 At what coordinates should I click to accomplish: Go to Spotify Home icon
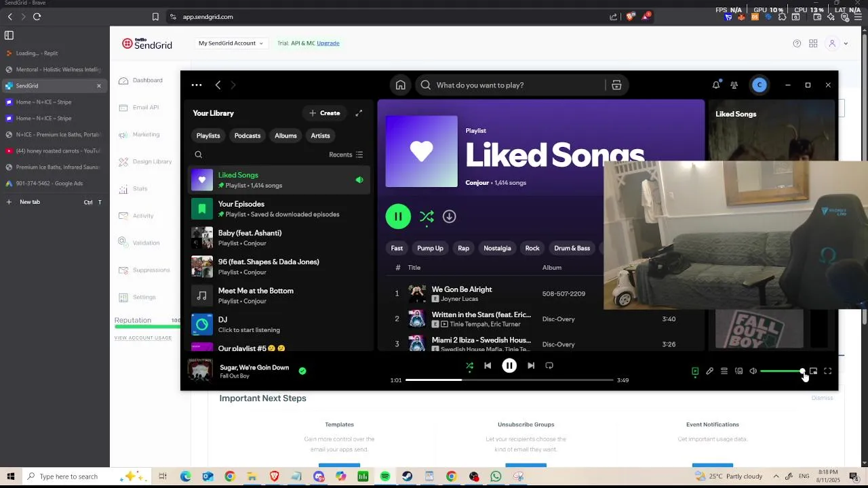[401, 85]
